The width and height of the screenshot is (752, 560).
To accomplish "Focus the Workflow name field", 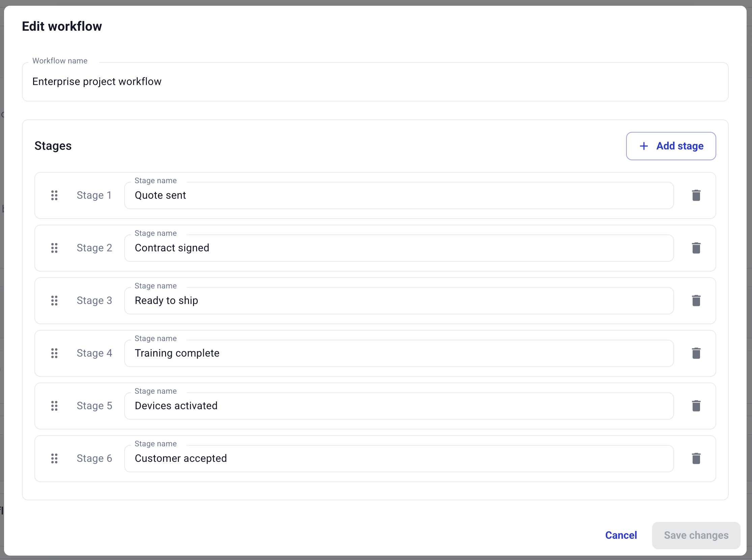I will 375,82.
